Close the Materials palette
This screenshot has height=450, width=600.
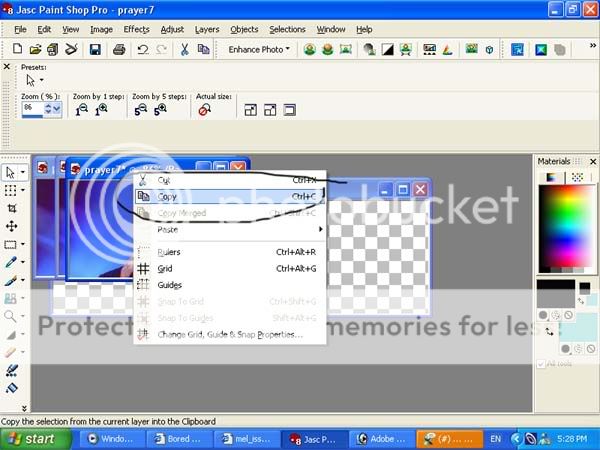(x=593, y=161)
